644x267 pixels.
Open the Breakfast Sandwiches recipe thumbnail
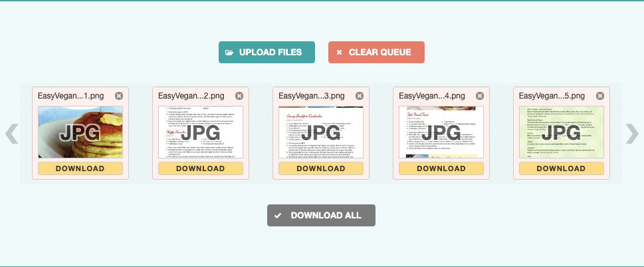pyautogui.click(x=320, y=132)
